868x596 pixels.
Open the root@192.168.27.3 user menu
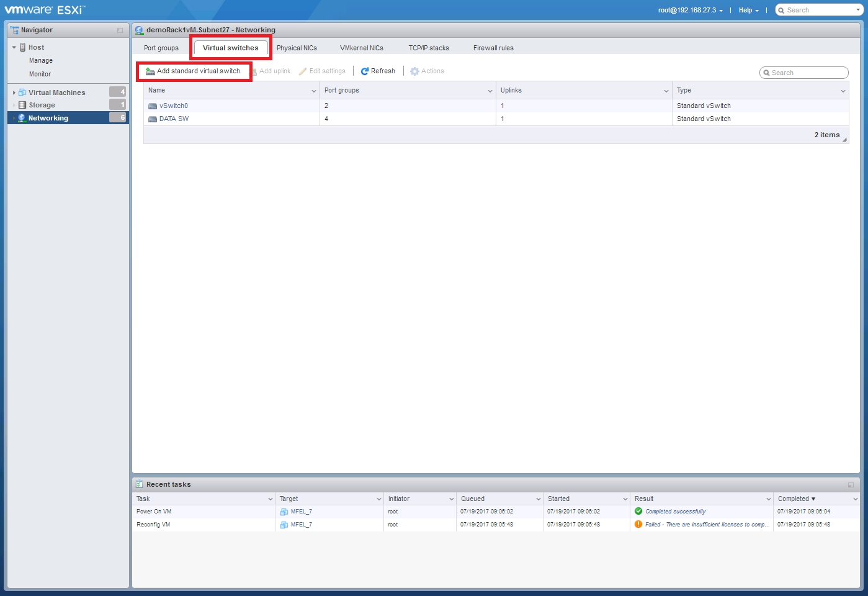690,10
